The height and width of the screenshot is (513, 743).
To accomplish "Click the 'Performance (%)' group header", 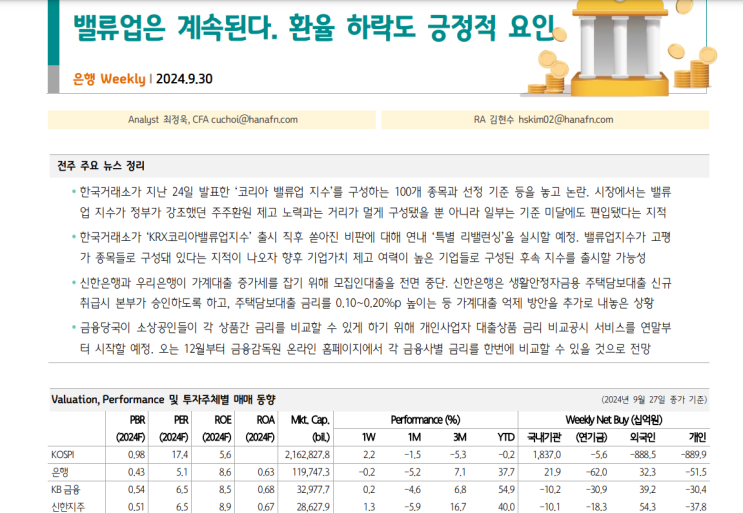I will pyautogui.click(x=426, y=420).
